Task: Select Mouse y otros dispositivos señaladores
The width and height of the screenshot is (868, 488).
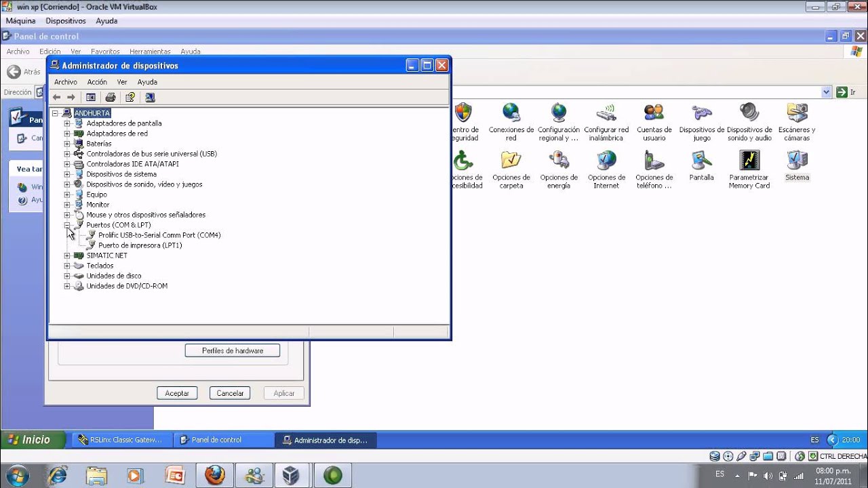Action: tap(146, 215)
